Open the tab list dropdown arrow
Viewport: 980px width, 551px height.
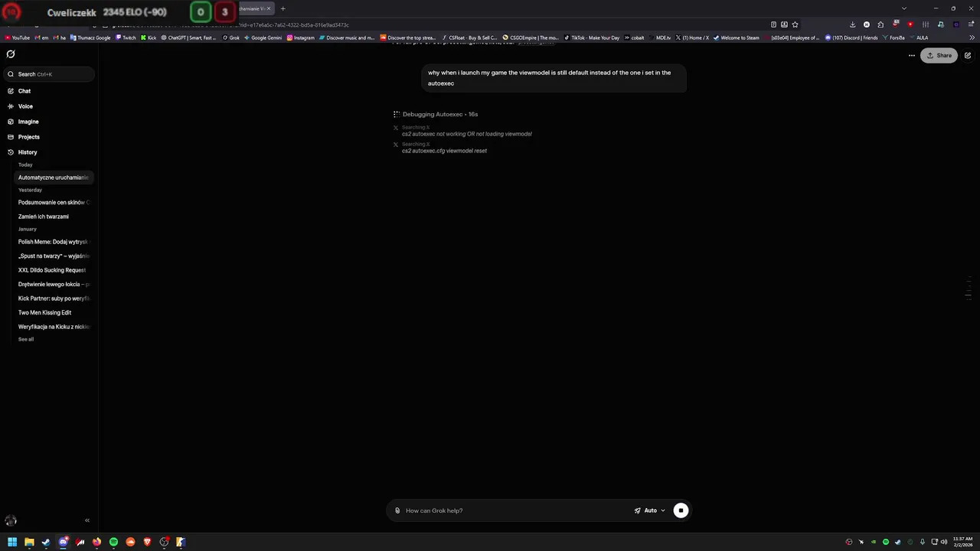[x=904, y=8]
